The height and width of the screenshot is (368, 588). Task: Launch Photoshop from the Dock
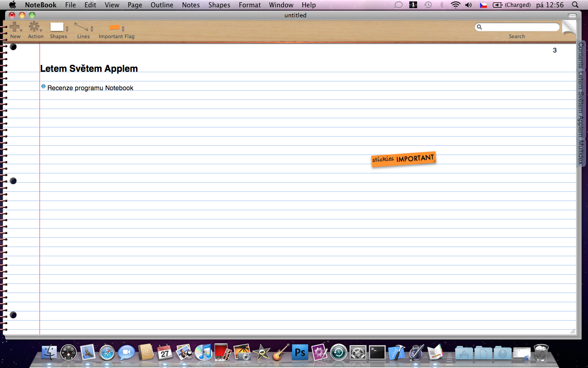tap(300, 353)
